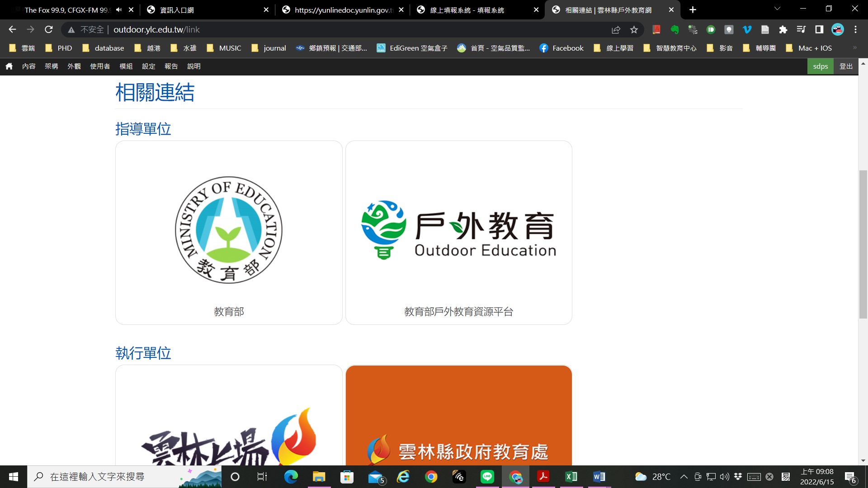This screenshot has height=488, width=868.
Task: Open the 架構 admin menu
Action: pos(51,66)
